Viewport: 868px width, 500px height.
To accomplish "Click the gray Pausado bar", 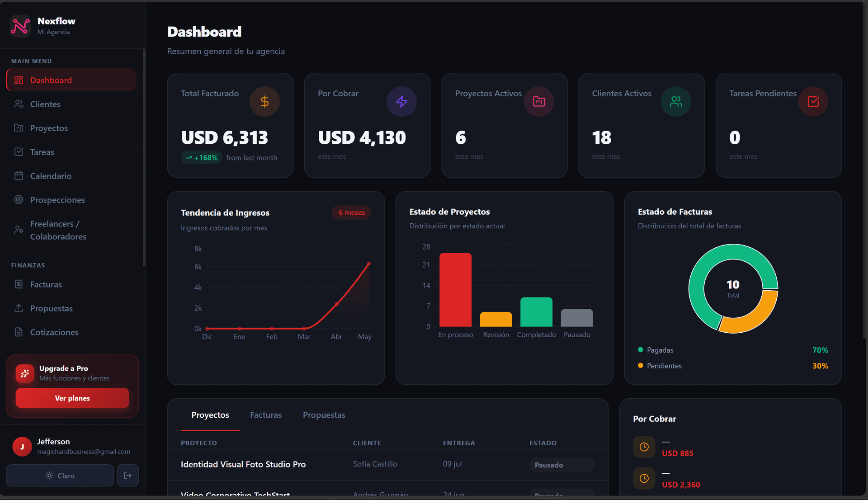I will pyautogui.click(x=577, y=318).
